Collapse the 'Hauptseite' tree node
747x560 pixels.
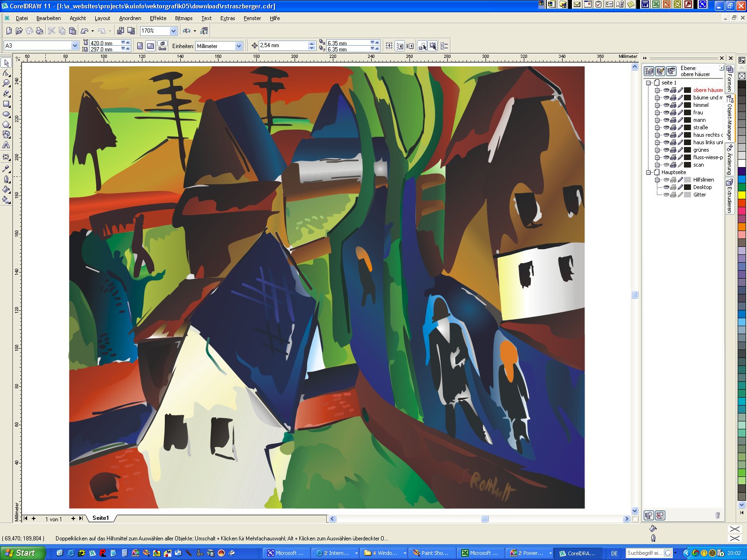648,172
